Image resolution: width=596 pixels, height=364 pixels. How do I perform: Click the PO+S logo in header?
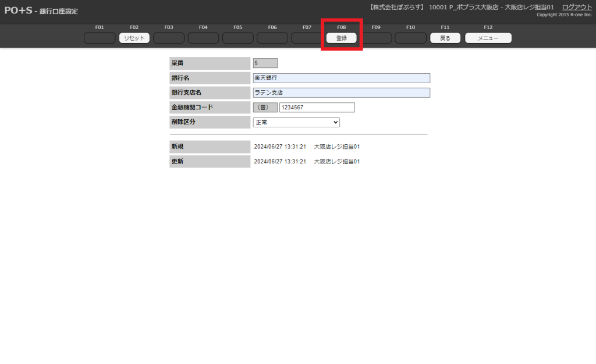18,10
